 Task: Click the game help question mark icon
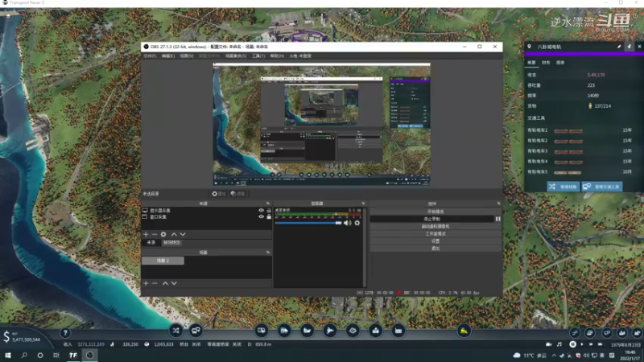point(65,333)
